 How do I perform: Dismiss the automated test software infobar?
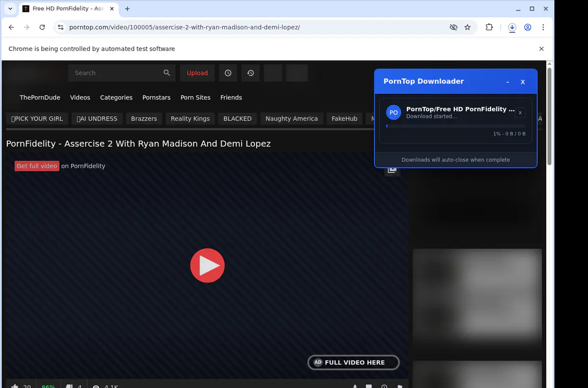pos(541,49)
